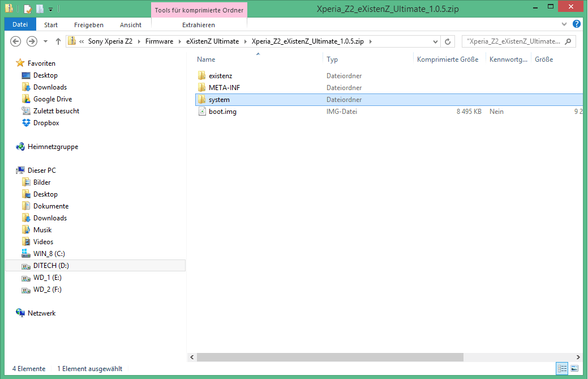Select the existenz folder icon
Image resolution: width=588 pixels, height=379 pixels.
pyautogui.click(x=201, y=76)
